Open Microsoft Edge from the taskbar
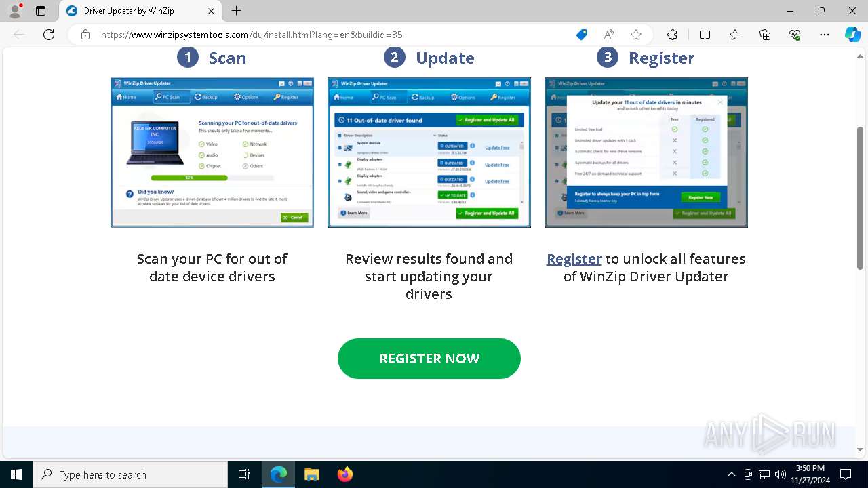This screenshot has width=868, height=488. (x=279, y=474)
